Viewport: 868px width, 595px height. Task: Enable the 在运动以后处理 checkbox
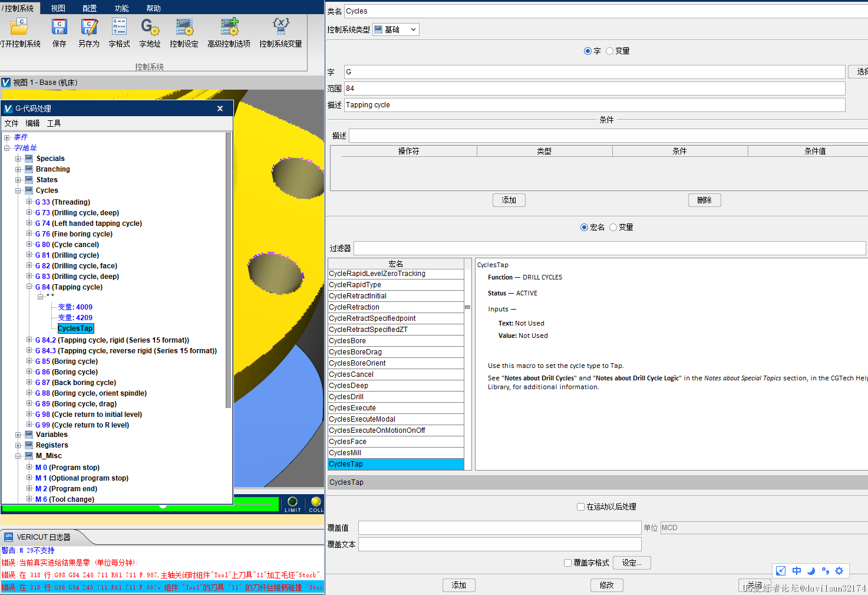[580, 507]
